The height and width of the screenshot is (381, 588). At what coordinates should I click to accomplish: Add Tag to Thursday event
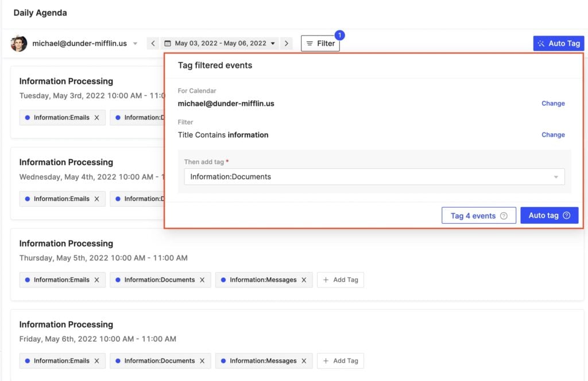tap(341, 280)
